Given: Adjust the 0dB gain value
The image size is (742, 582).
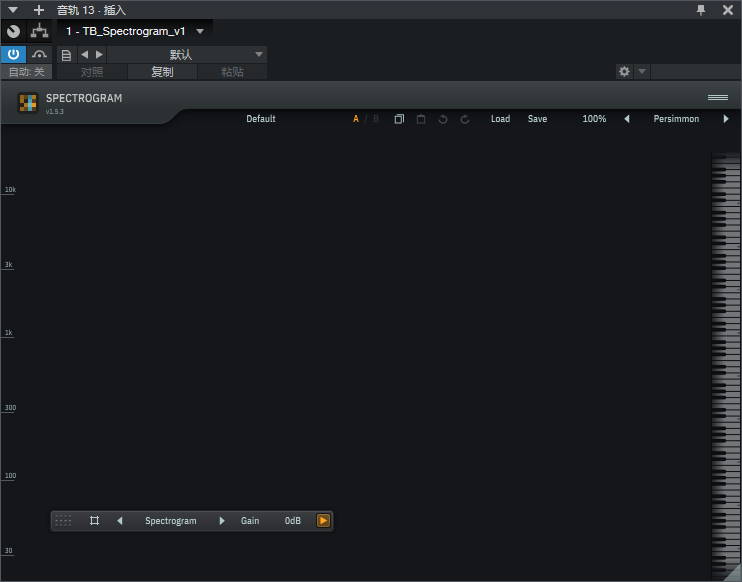Looking at the screenshot, I should pos(292,520).
